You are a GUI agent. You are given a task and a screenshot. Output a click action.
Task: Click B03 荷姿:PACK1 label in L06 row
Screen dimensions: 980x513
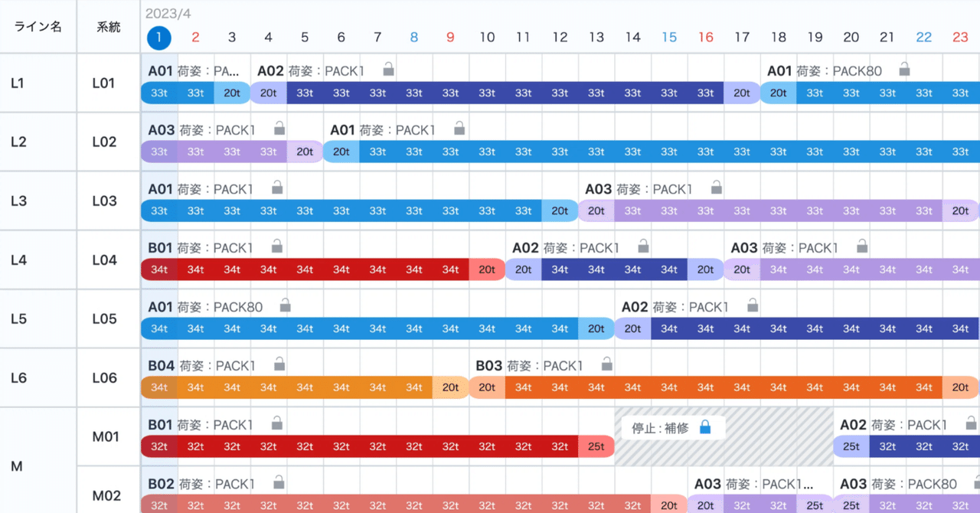tap(529, 366)
